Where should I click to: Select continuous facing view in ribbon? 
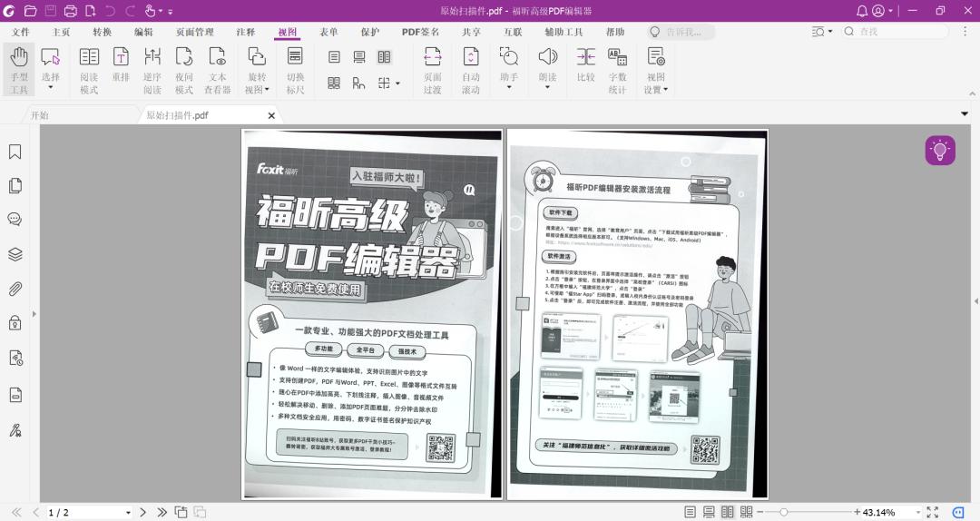point(334,83)
